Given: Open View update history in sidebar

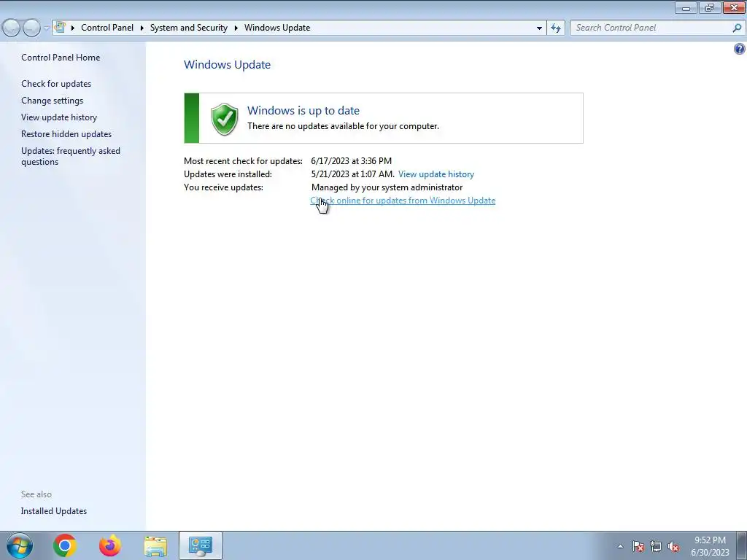Looking at the screenshot, I should tap(59, 117).
